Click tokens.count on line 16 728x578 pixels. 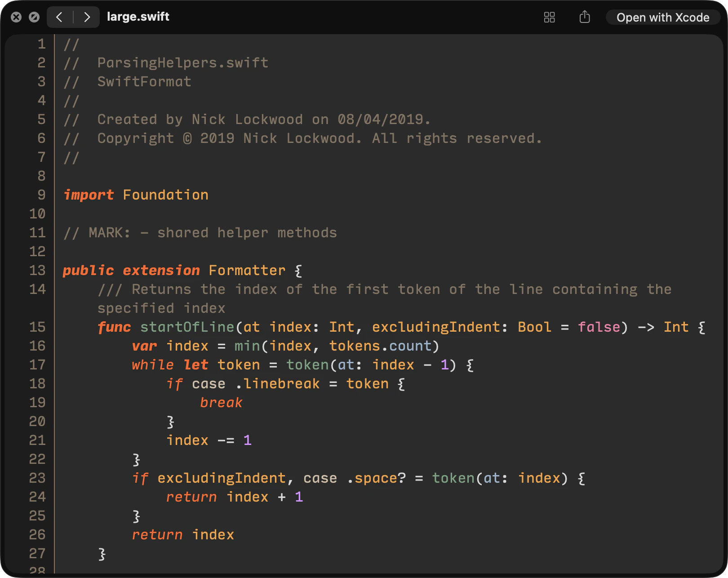[380, 346]
